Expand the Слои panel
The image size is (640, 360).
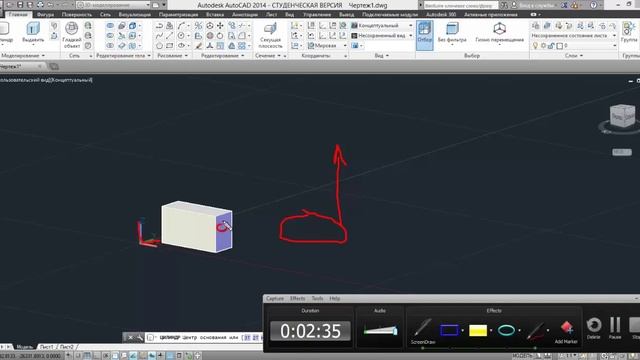point(573,56)
